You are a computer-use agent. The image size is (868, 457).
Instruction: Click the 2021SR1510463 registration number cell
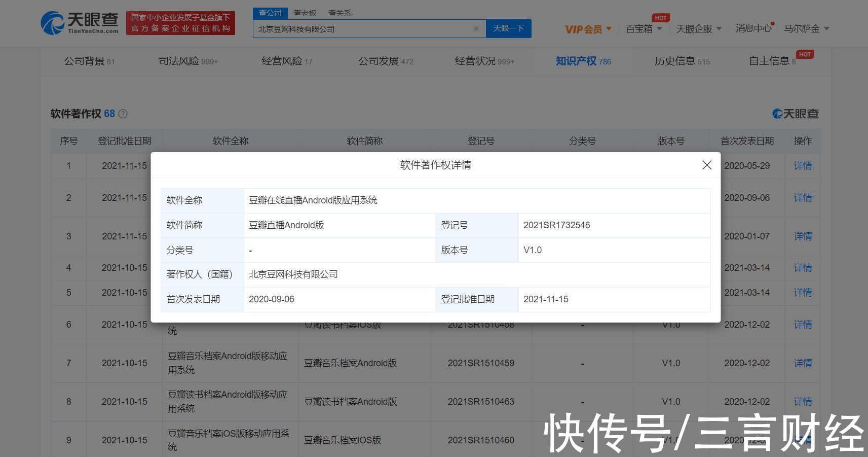(x=481, y=402)
